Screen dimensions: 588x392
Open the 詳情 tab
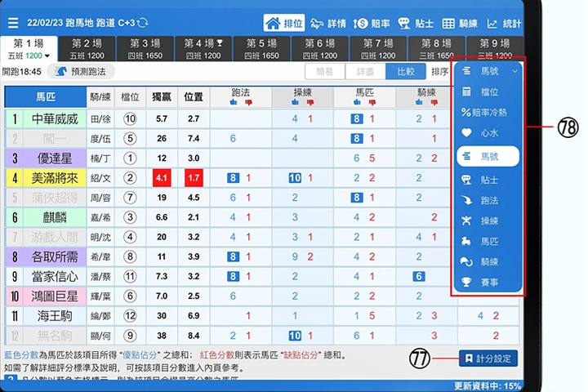coord(328,24)
